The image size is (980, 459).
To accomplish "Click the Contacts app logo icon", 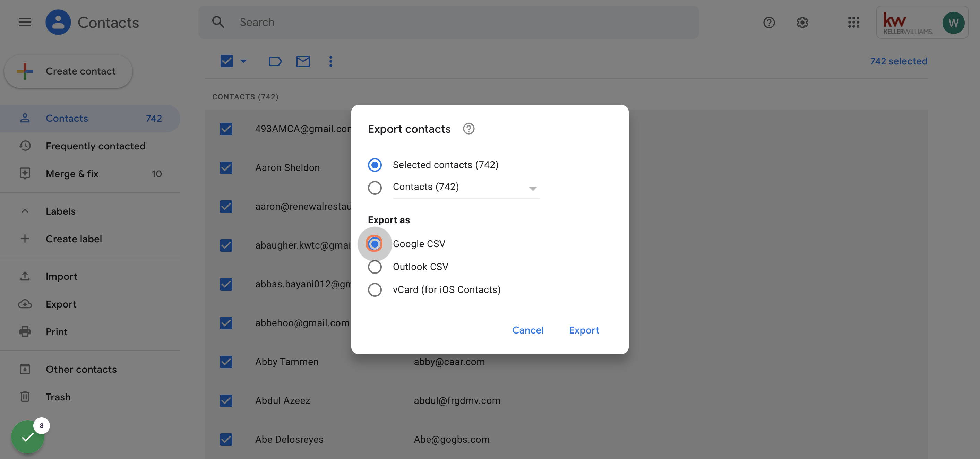I will (58, 22).
